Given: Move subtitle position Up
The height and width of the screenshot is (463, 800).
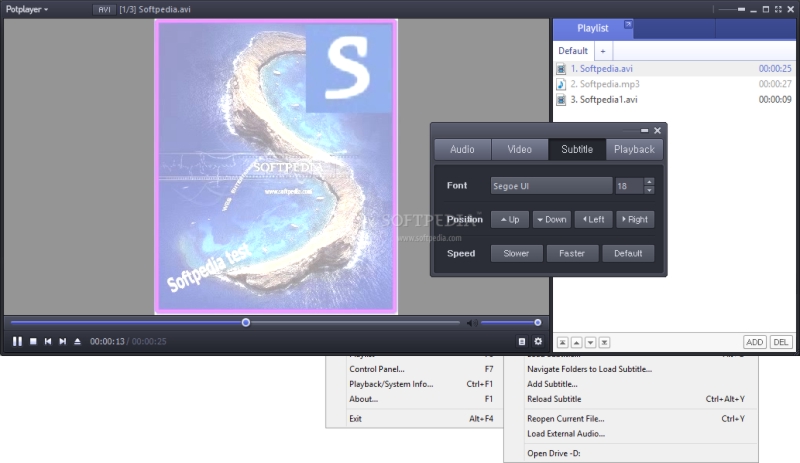Looking at the screenshot, I should tap(510, 220).
